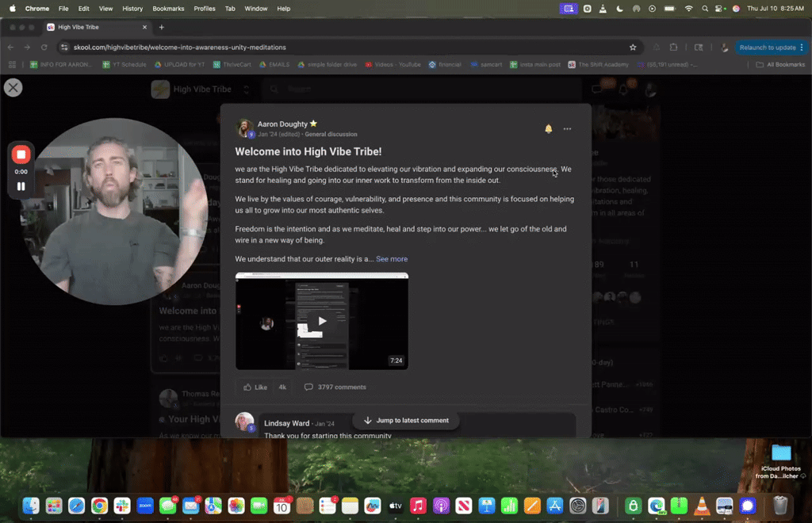Open the Apple menu
The width and height of the screenshot is (812, 523).
[x=13, y=8]
